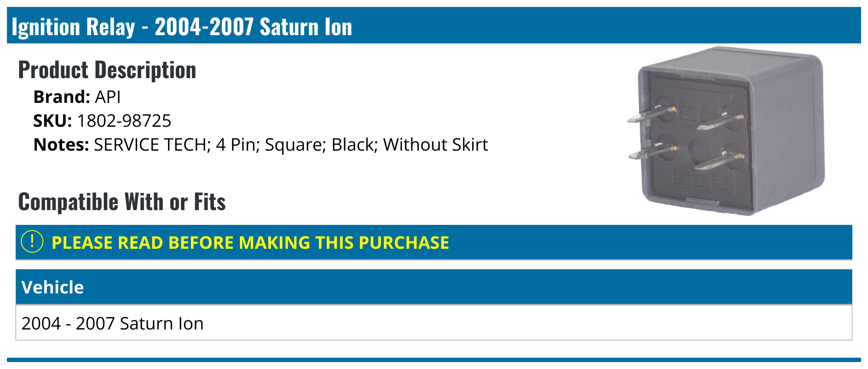The image size is (868, 369).
Task: Click the SKU label
Action: [53, 121]
